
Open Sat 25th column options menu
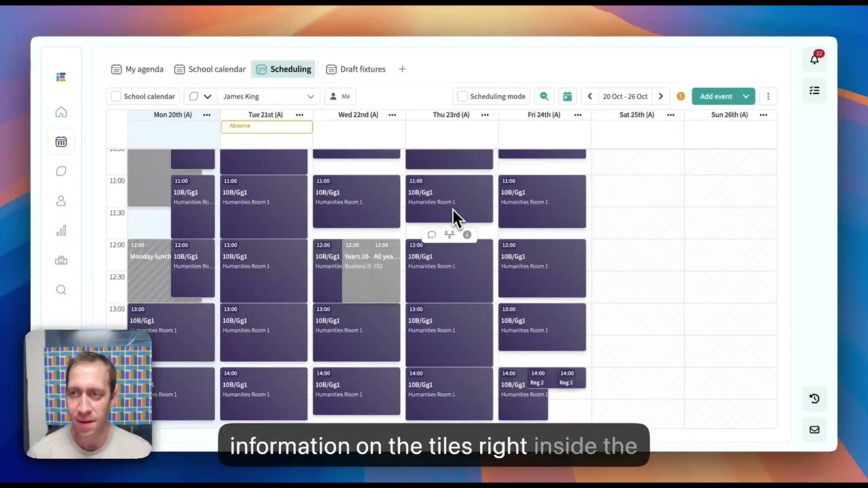coord(671,115)
